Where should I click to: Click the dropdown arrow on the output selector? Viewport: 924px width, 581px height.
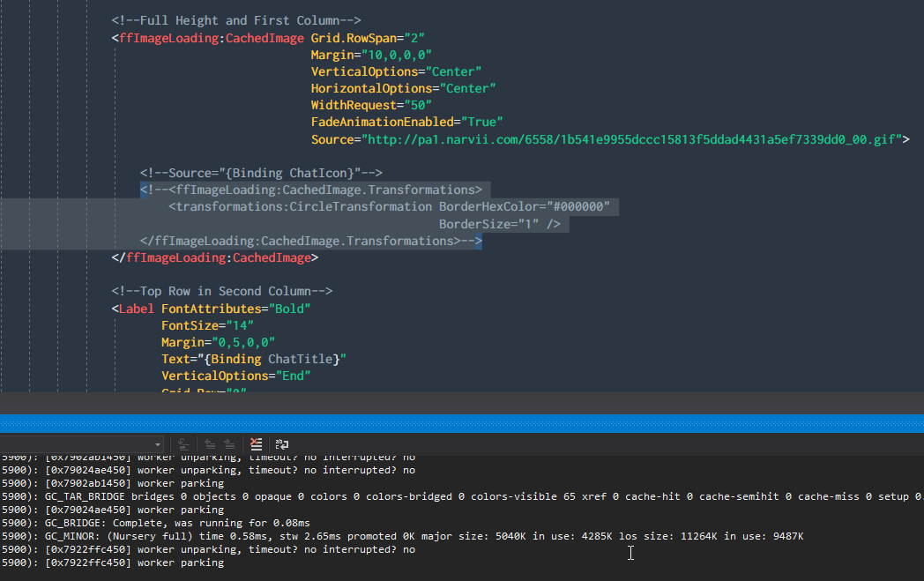point(157,443)
